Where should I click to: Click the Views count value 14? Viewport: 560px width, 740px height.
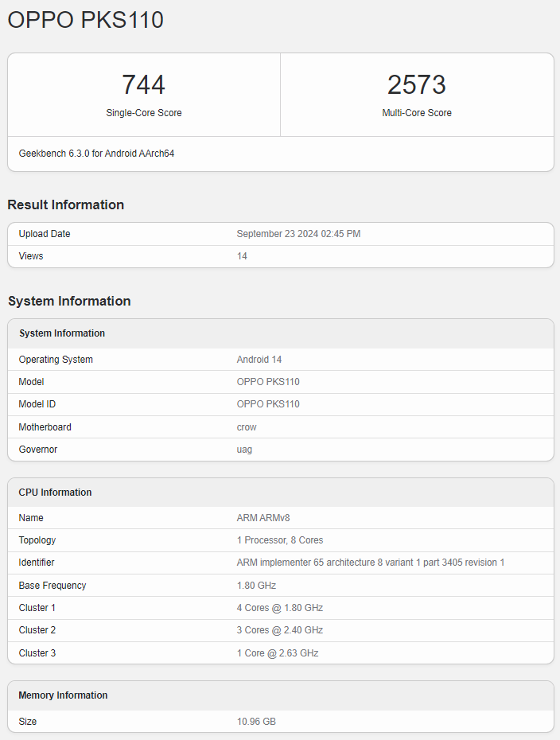point(241,255)
